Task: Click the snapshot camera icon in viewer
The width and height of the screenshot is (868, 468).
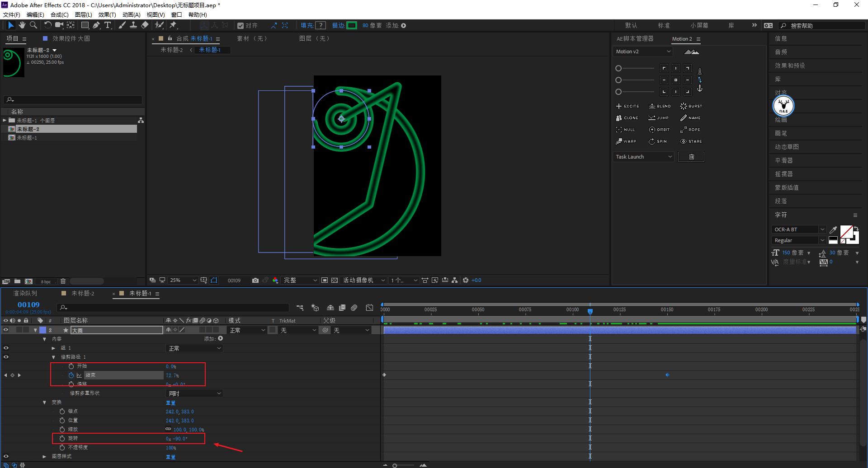Action: pos(255,281)
